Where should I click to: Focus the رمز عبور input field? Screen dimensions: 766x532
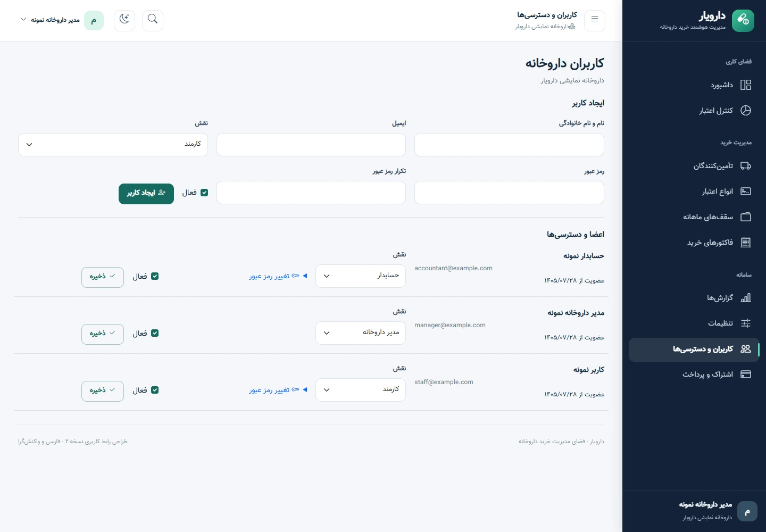tap(509, 193)
